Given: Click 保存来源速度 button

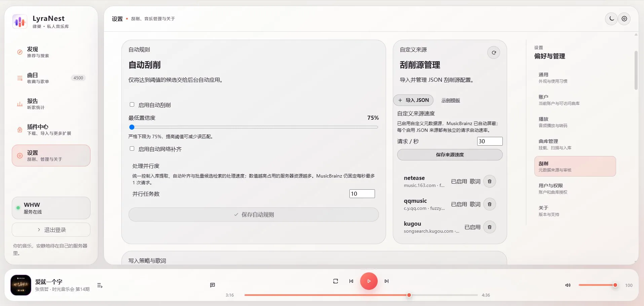Looking at the screenshot, I should pyautogui.click(x=450, y=155).
